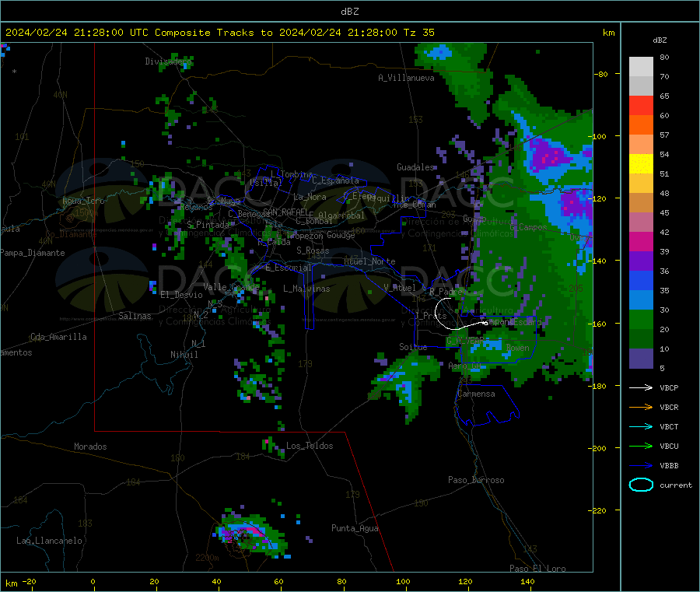Click the SAN_RAFAEL map label
This screenshot has height=592, width=700.
(285, 212)
